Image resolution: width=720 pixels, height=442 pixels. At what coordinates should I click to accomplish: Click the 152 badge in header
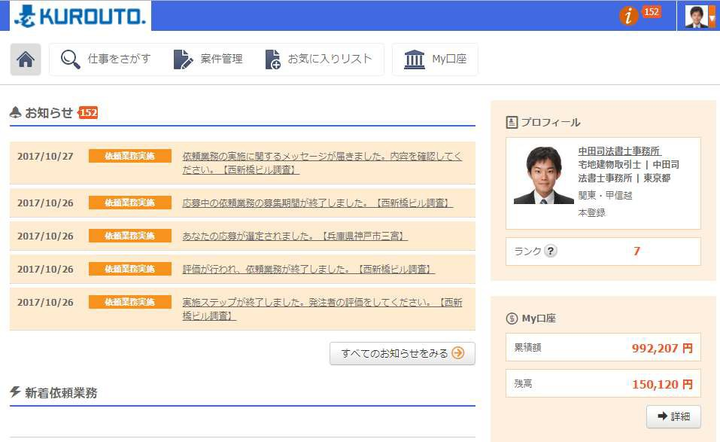651,12
